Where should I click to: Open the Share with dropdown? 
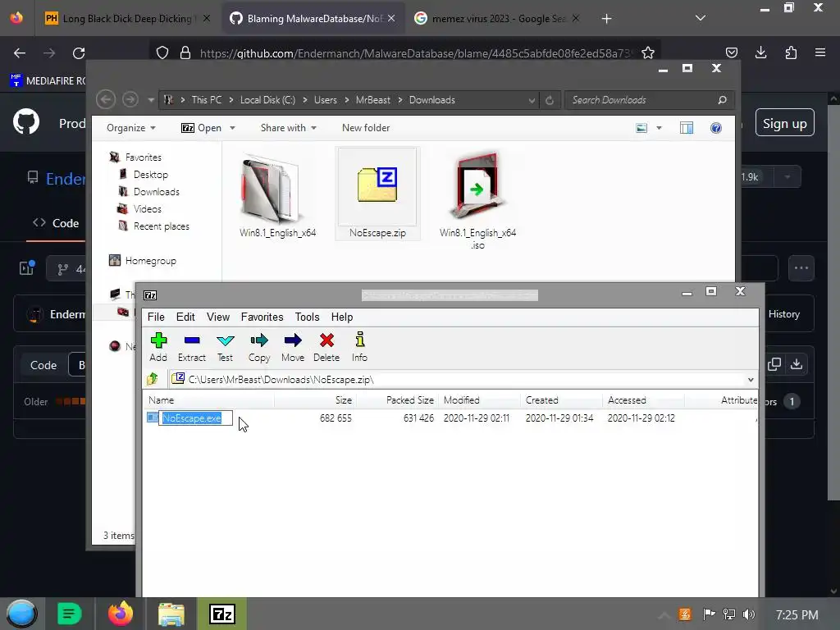(x=288, y=128)
